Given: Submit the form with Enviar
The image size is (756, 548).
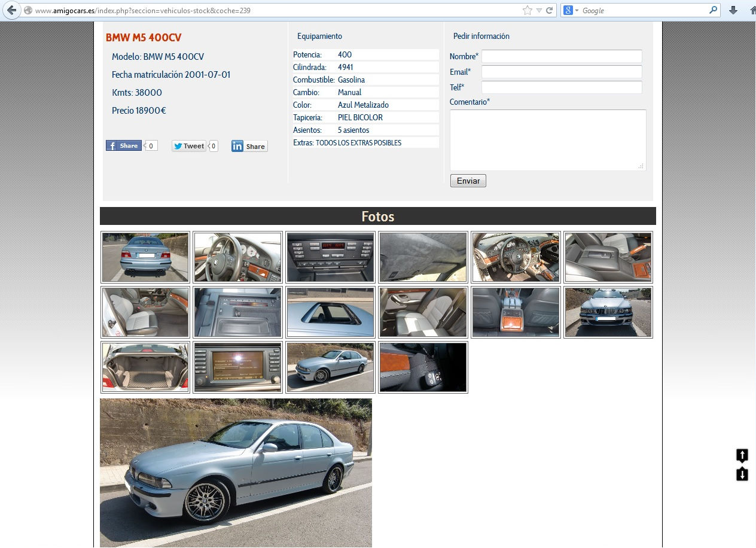Looking at the screenshot, I should click(468, 181).
